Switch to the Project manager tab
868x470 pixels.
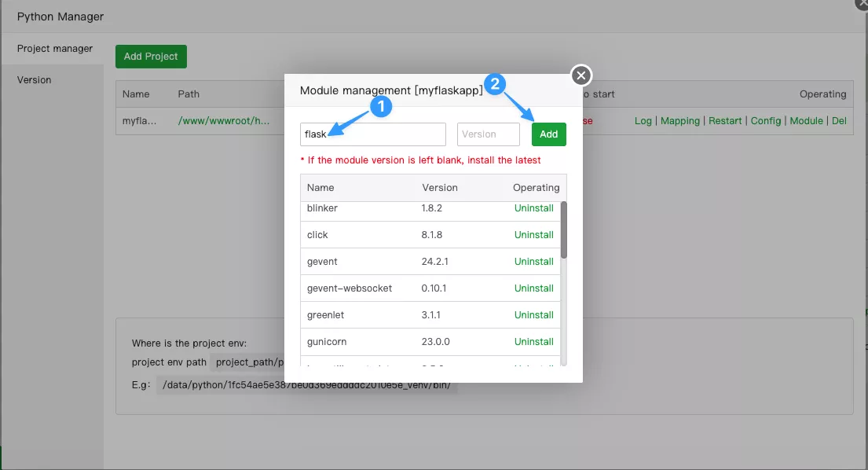click(55, 49)
